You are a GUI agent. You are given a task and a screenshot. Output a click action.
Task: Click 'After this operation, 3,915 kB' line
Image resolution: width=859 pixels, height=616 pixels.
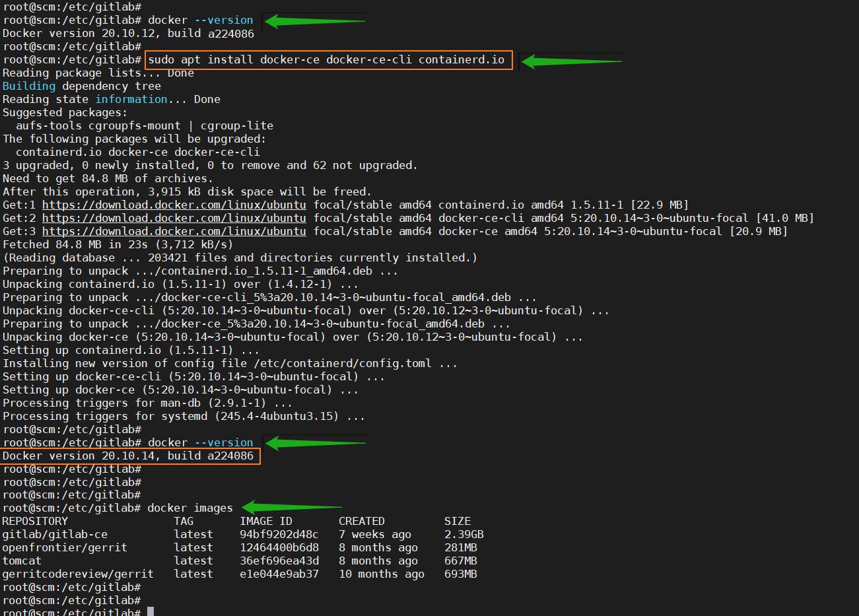(x=187, y=191)
